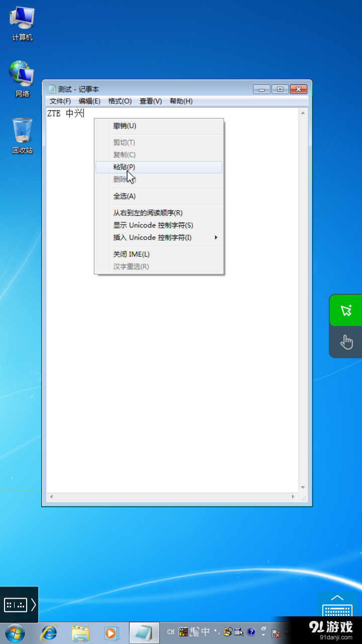Open the 格式(O) menu

tap(120, 101)
